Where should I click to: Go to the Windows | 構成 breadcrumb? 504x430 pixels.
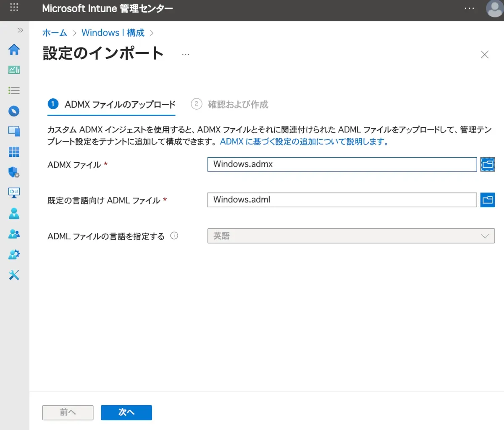click(113, 33)
